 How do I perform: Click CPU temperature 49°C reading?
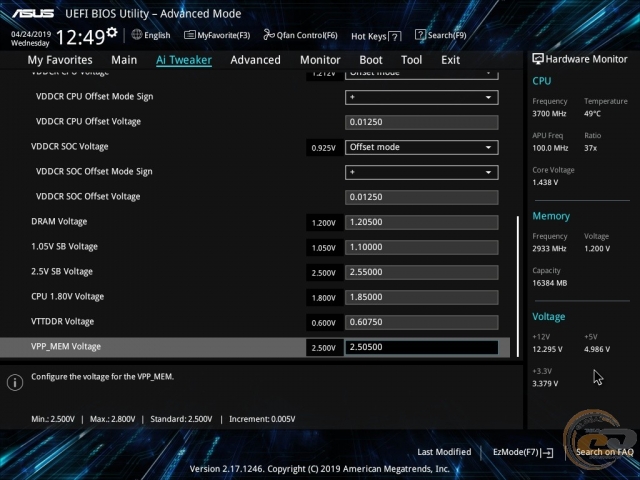tap(592, 114)
